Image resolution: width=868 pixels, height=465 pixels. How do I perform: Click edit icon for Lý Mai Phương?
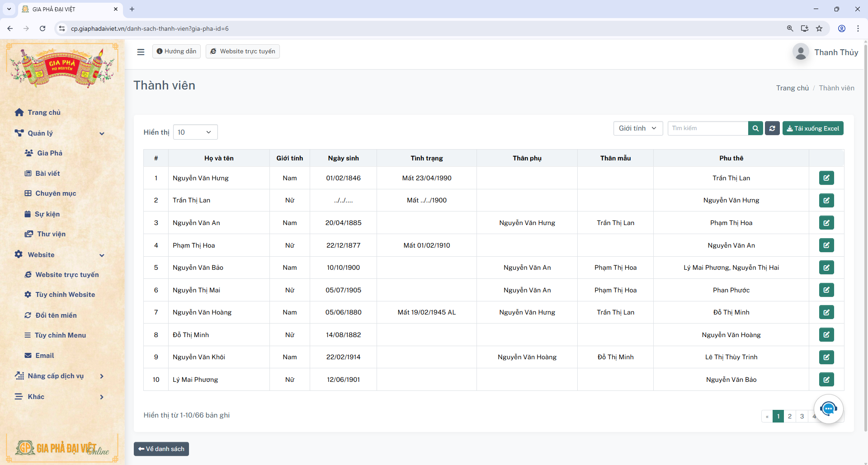826,380
